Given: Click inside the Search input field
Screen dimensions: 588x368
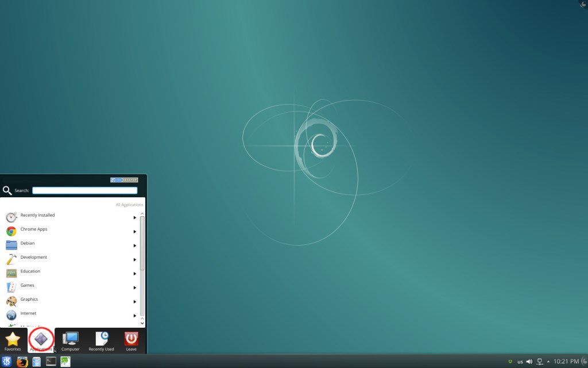Looking at the screenshot, I should point(84,190).
